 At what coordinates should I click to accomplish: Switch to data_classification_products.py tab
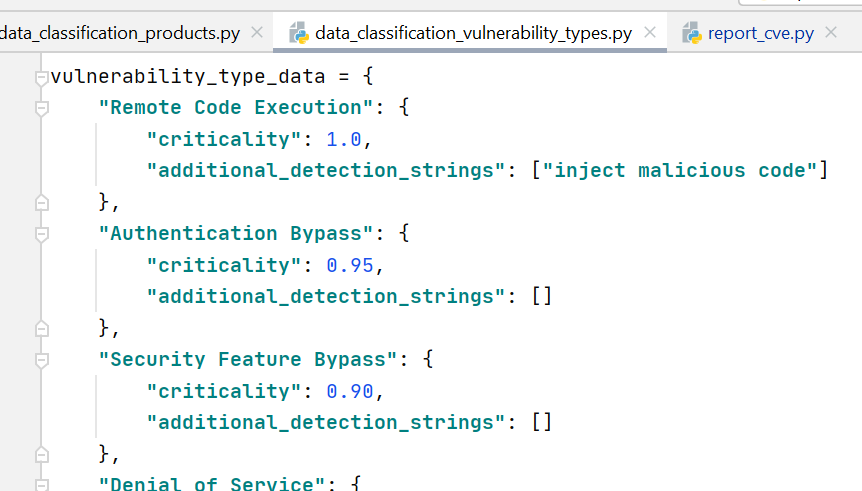click(x=120, y=33)
